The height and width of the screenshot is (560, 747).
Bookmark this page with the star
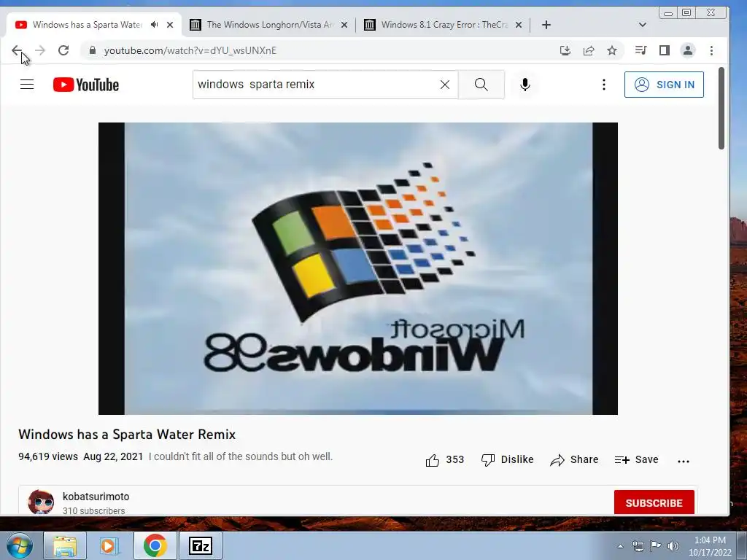click(612, 50)
